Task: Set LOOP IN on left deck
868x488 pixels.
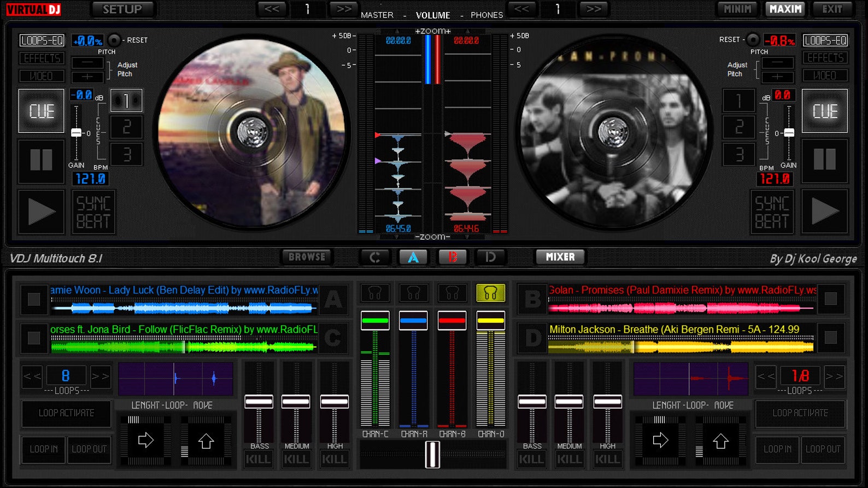Action: pos(44,449)
